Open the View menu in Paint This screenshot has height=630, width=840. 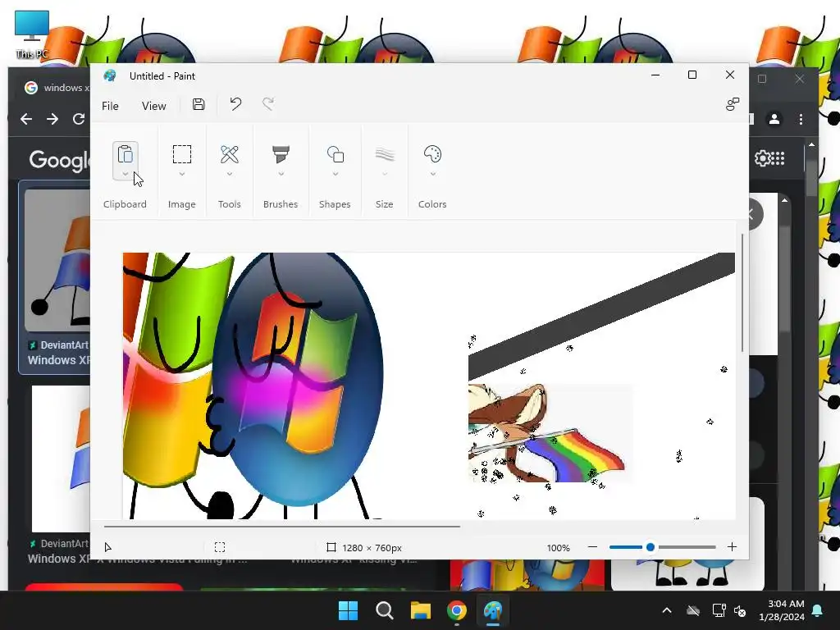pyautogui.click(x=153, y=106)
